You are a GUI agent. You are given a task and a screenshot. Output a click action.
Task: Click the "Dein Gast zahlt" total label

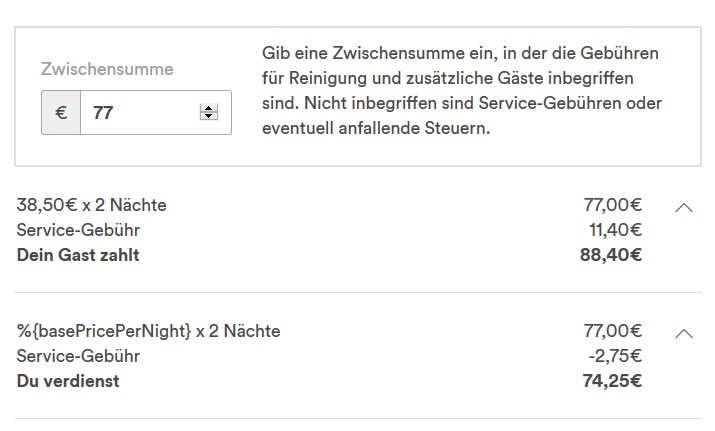tap(78, 255)
